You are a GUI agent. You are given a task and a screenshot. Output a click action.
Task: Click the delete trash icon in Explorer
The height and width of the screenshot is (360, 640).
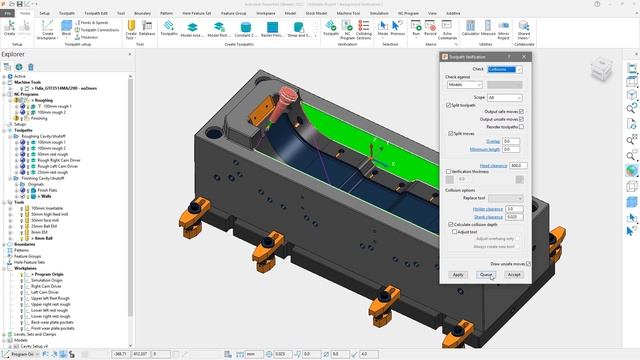tap(31, 67)
